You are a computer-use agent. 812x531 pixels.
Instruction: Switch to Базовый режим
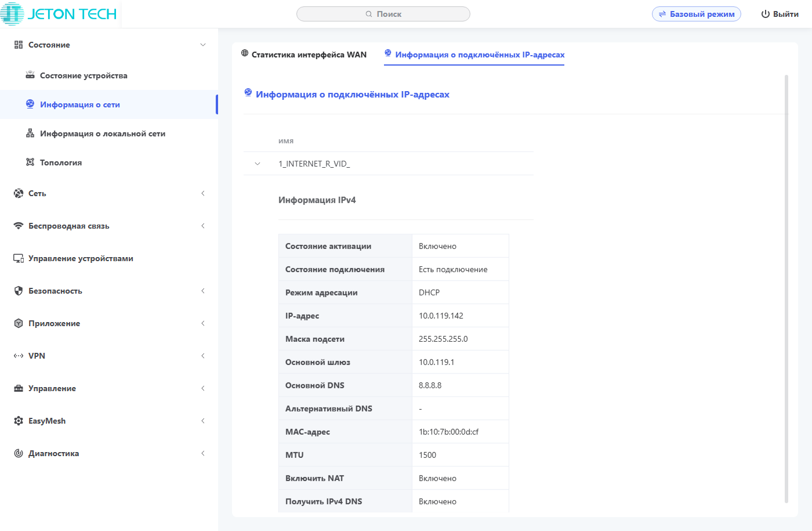click(696, 14)
